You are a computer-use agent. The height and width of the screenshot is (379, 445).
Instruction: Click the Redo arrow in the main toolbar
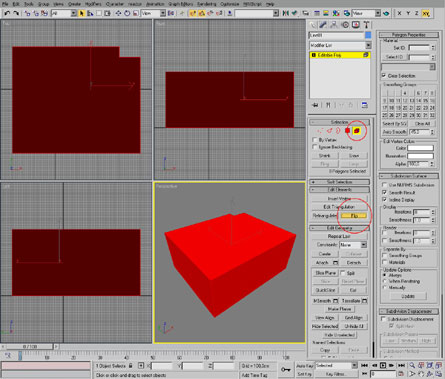pyautogui.click(x=16, y=13)
